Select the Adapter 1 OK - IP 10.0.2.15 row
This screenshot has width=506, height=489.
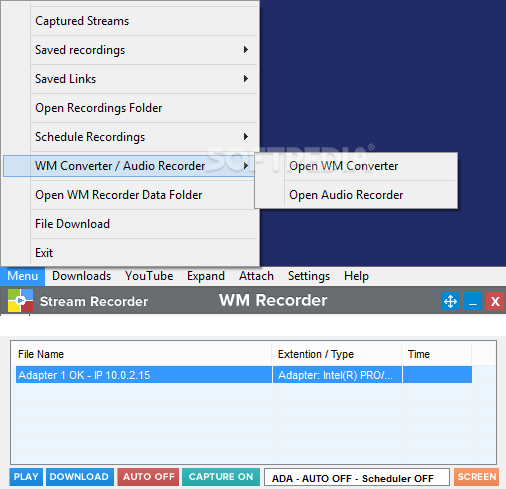pyautogui.click(x=244, y=375)
